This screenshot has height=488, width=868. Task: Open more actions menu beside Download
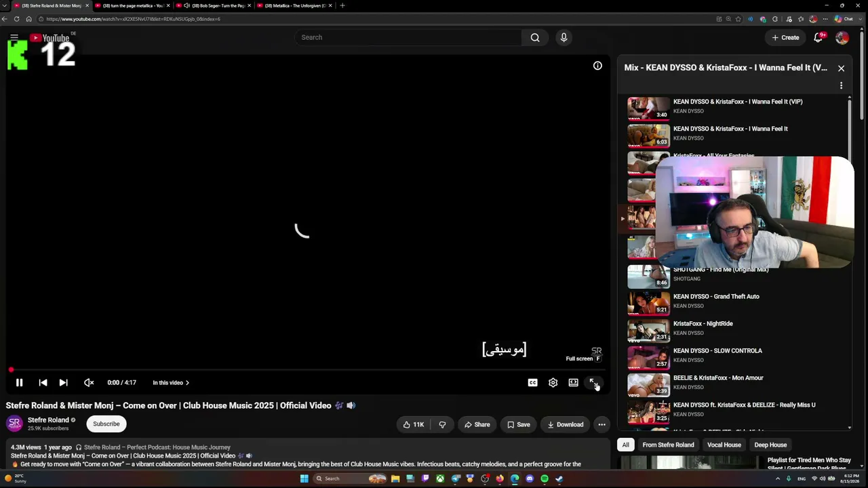click(601, 425)
